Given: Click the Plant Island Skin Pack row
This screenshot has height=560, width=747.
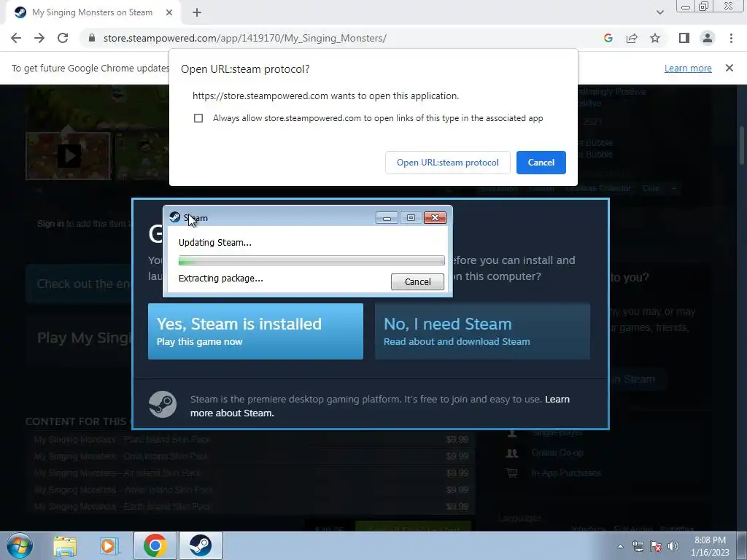Looking at the screenshot, I should click(x=251, y=440).
